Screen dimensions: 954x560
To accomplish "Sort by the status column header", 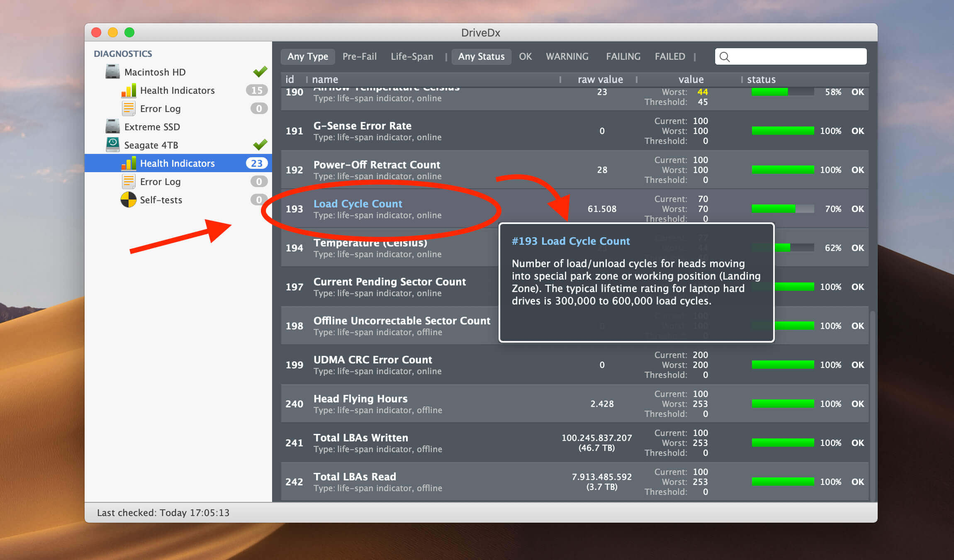I will [761, 79].
